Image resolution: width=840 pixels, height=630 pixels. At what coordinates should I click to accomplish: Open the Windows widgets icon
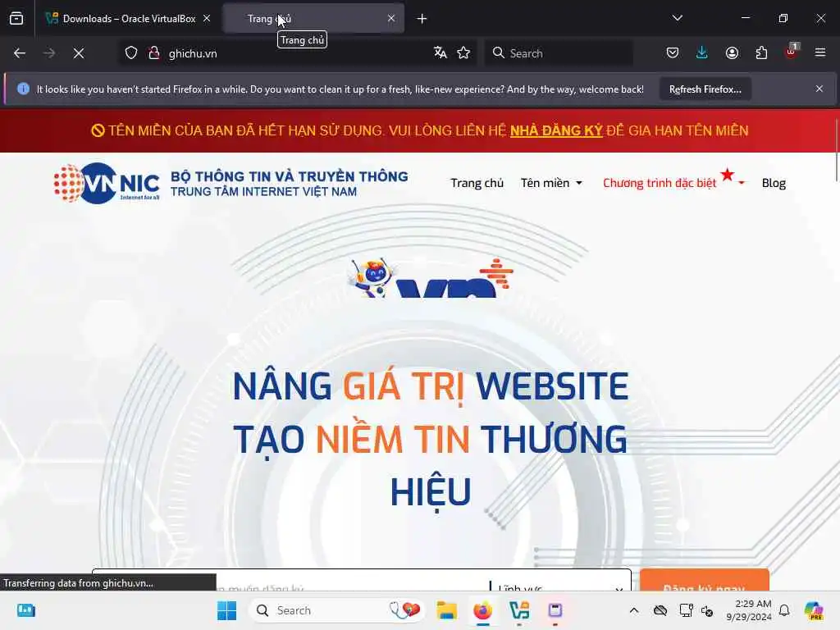tap(26, 610)
